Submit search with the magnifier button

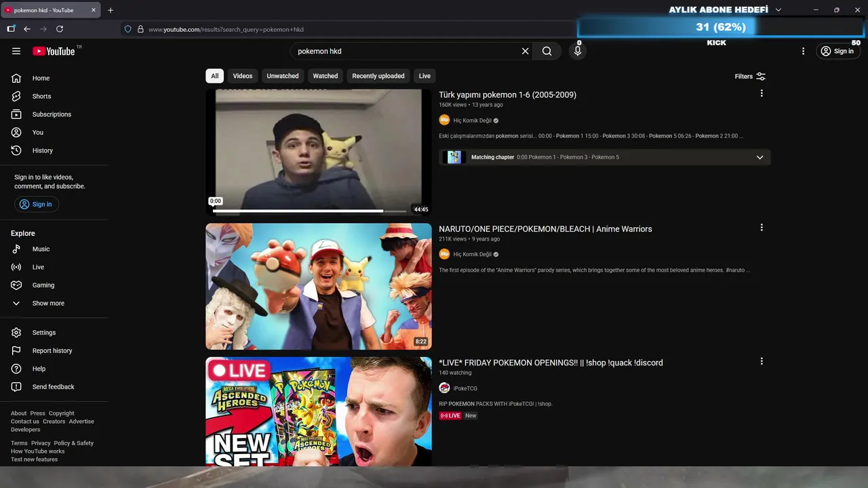(x=547, y=51)
